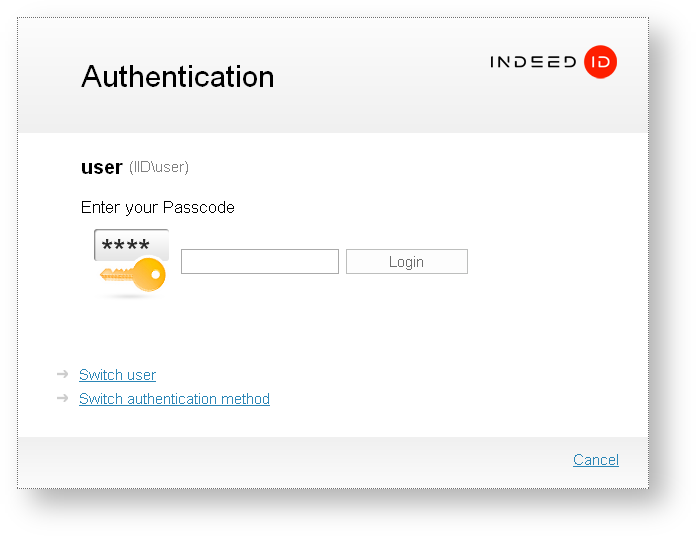Screen dimensions: 697x537
Task: Click the arrow beside Switch authentication method
Action: 62,398
